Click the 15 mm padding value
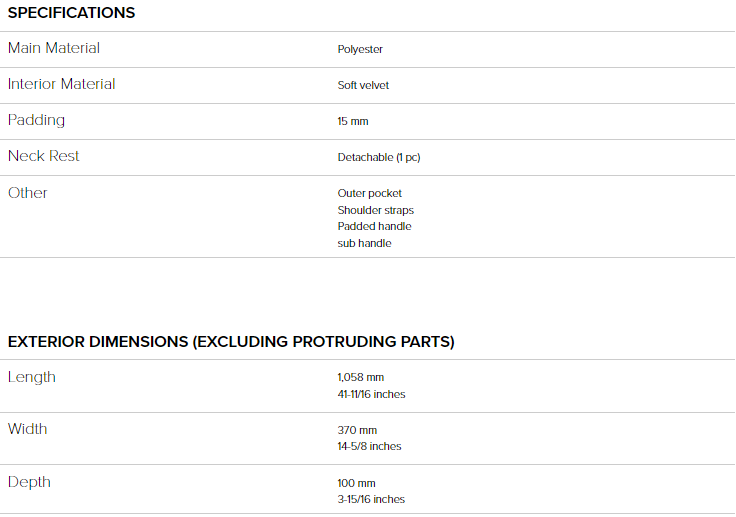736x517 pixels. coord(353,121)
